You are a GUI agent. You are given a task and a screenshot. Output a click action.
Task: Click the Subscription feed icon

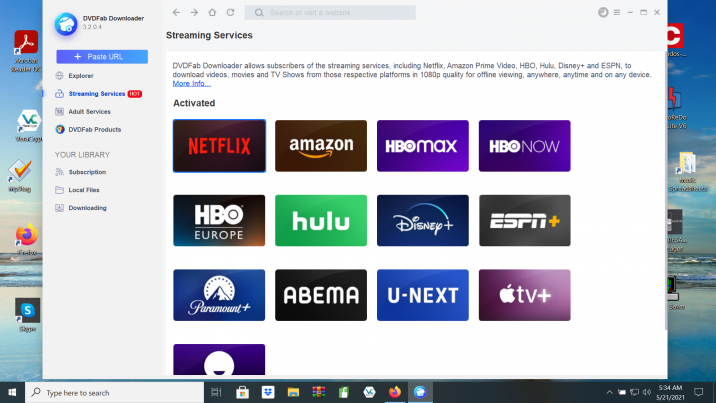coord(59,172)
